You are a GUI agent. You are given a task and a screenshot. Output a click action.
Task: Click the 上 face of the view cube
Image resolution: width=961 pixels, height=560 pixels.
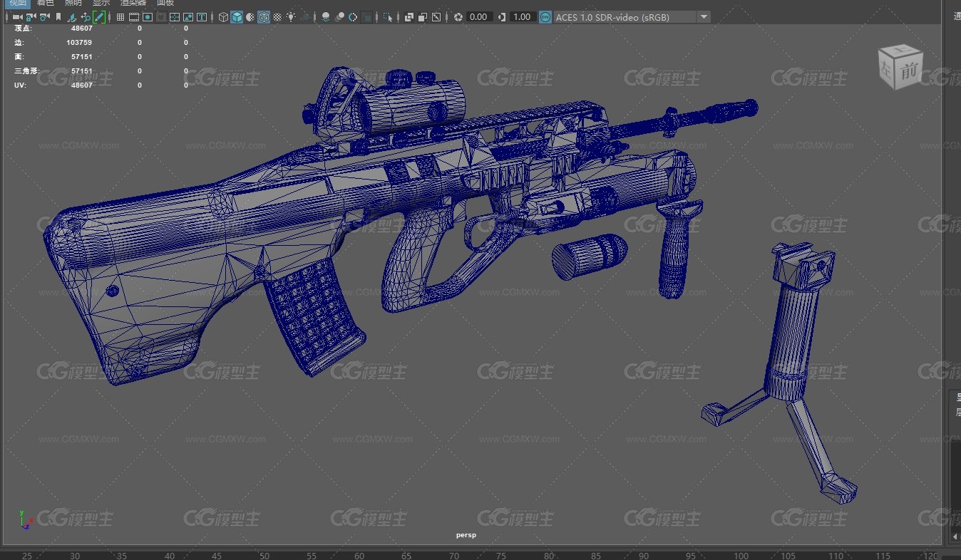pyautogui.click(x=901, y=50)
